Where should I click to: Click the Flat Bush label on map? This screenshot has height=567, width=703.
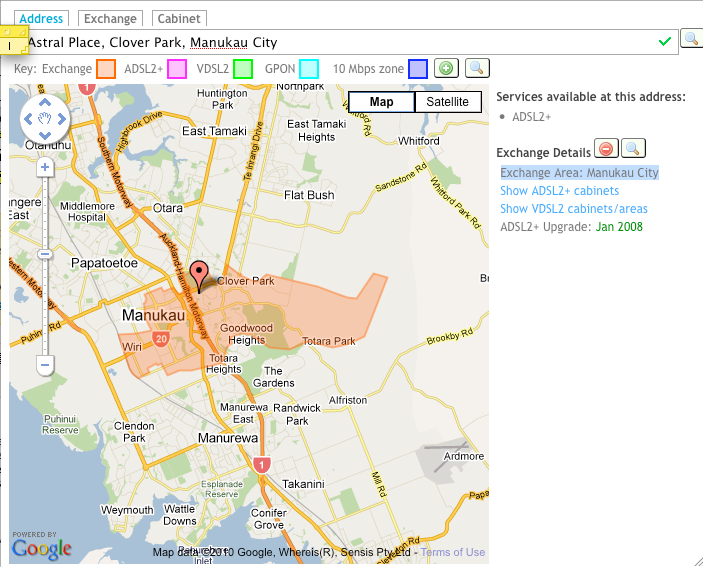point(309,195)
